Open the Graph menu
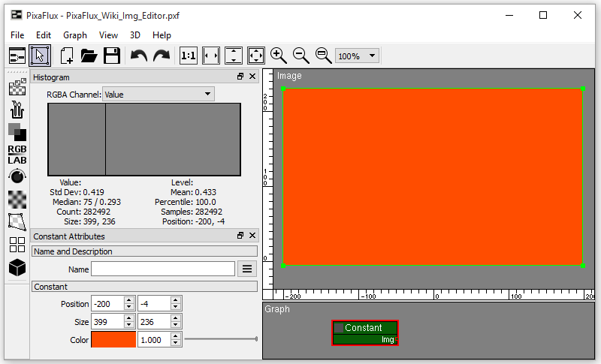This screenshot has width=601, height=364. click(74, 35)
